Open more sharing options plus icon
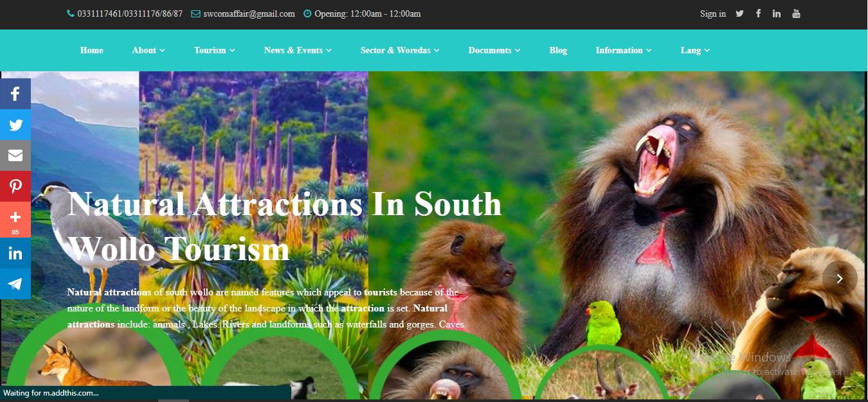Image resolution: width=868 pixels, height=402 pixels. click(15, 220)
